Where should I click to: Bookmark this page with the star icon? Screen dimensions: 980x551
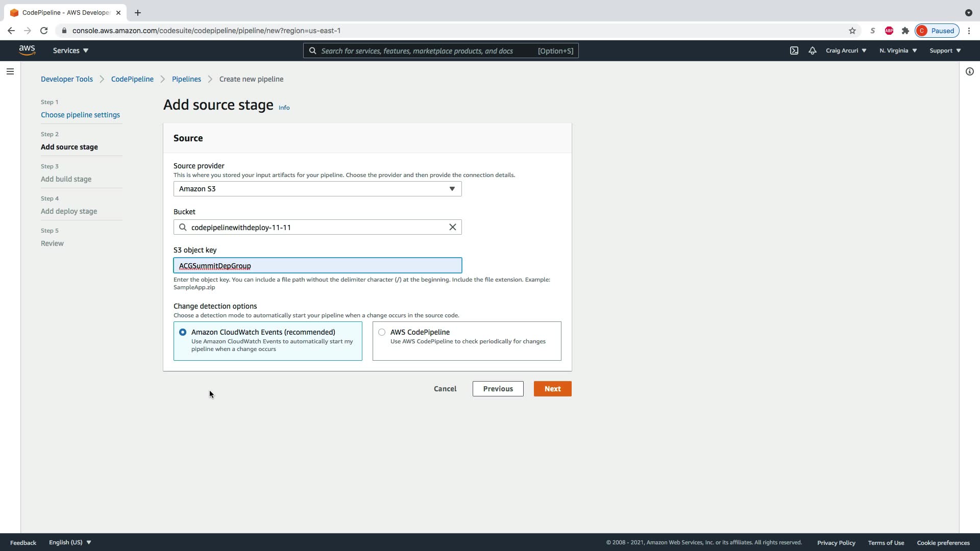852,31
